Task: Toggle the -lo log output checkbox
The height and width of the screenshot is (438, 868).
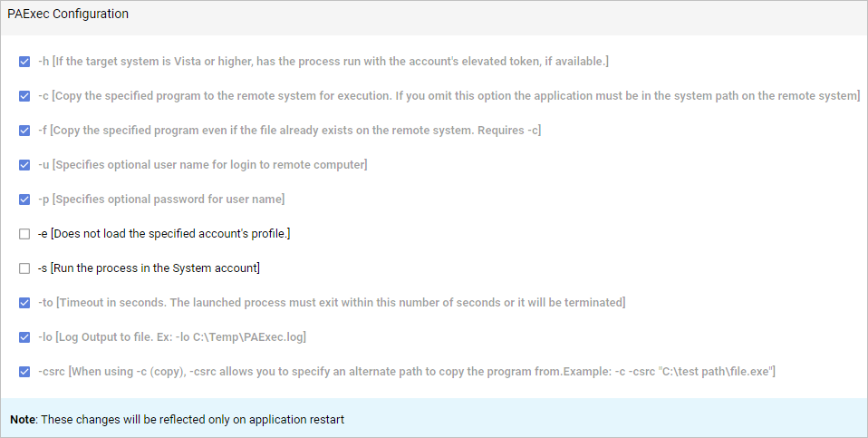Action: (24, 337)
